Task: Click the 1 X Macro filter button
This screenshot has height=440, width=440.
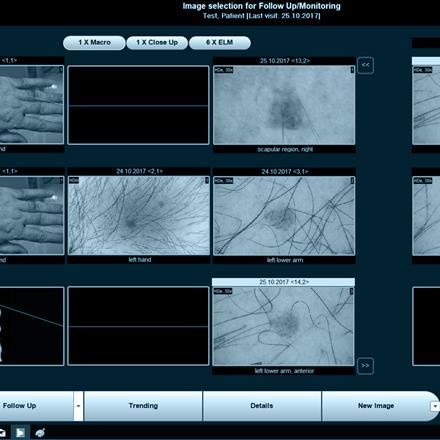Action: tap(94, 43)
